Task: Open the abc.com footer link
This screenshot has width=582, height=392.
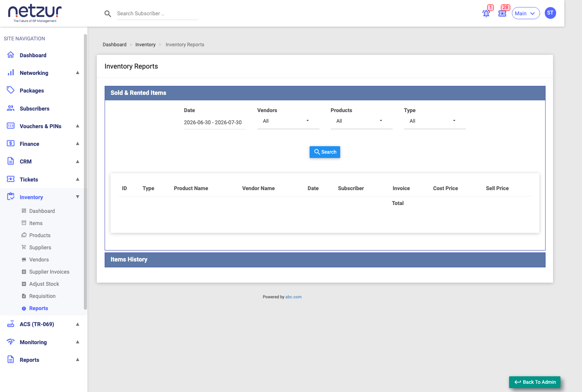Action: [x=294, y=297]
